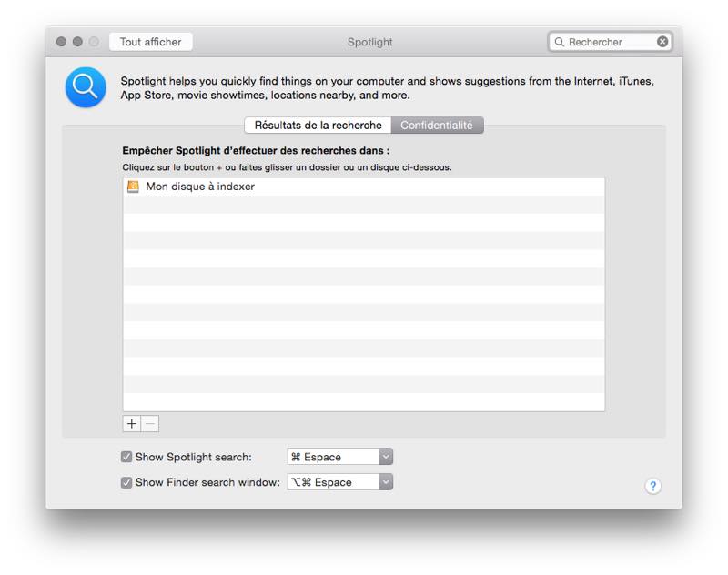Click the minus button to remove entry

[150, 424]
